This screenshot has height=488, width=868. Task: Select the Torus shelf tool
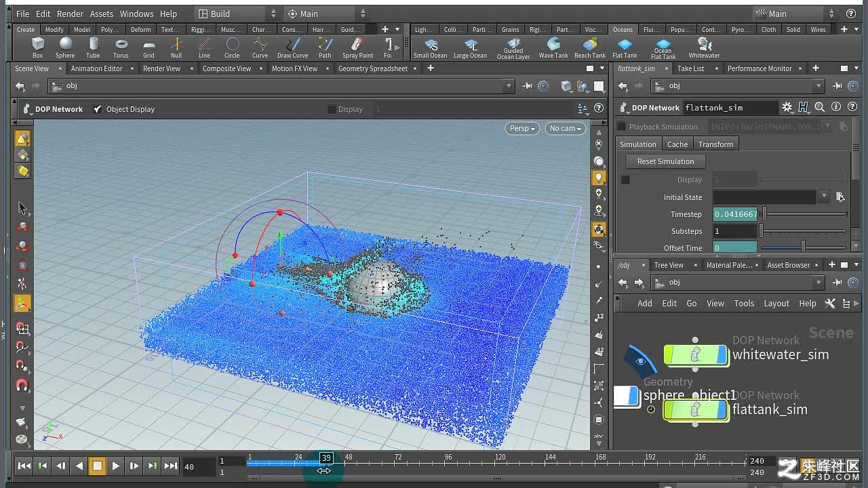(x=121, y=47)
